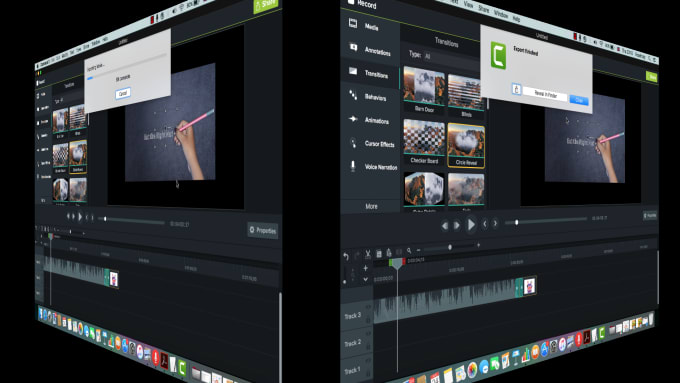
Task: Open the Share menu in right window
Action: point(484,9)
